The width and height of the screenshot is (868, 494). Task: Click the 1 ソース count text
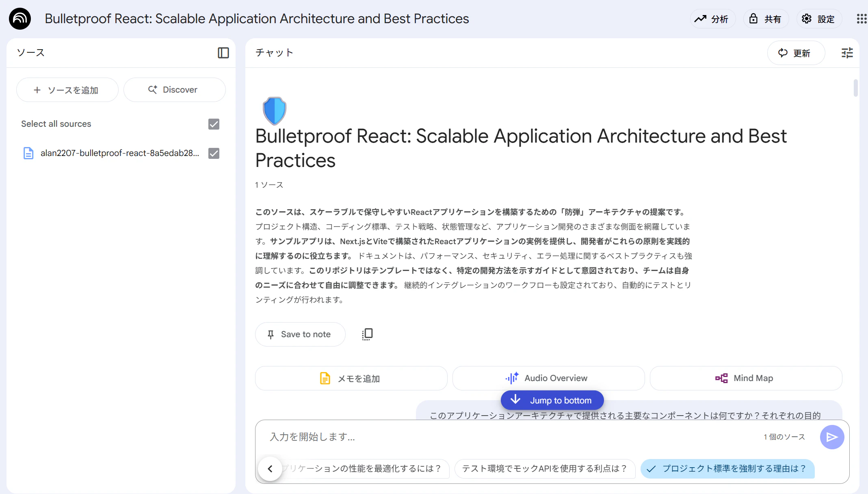coord(269,185)
